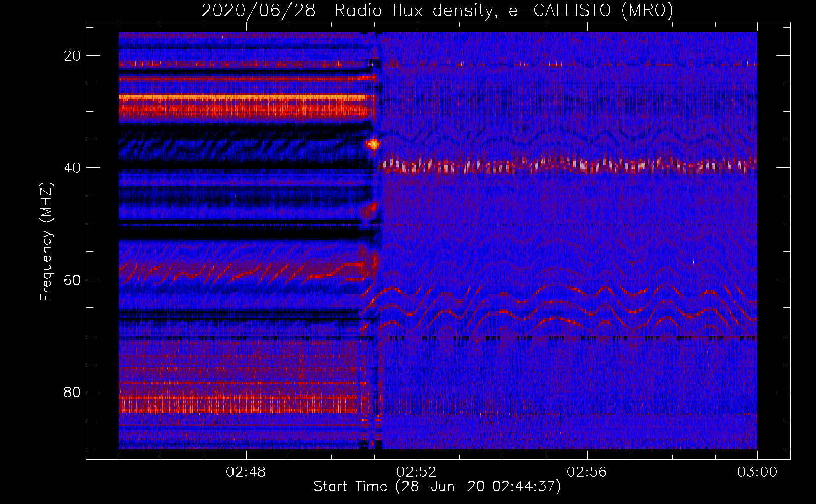Image resolution: width=816 pixels, height=504 pixels.
Task: Click the 03:00 time tick label
Action: coord(757,472)
